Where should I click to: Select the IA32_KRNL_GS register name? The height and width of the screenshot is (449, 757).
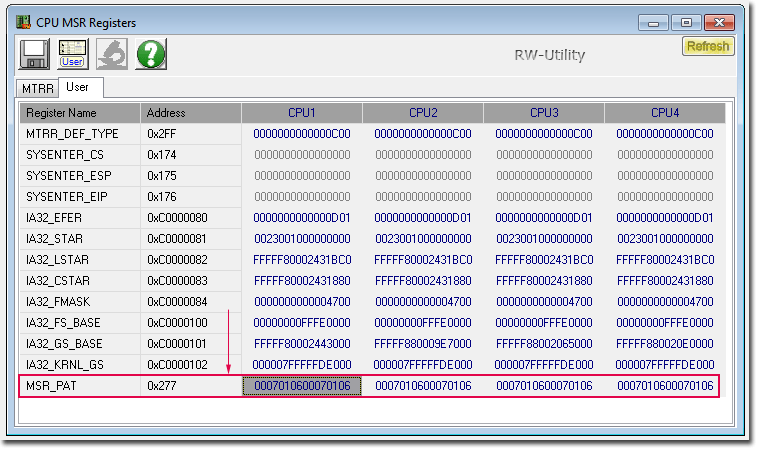pos(65,365)
